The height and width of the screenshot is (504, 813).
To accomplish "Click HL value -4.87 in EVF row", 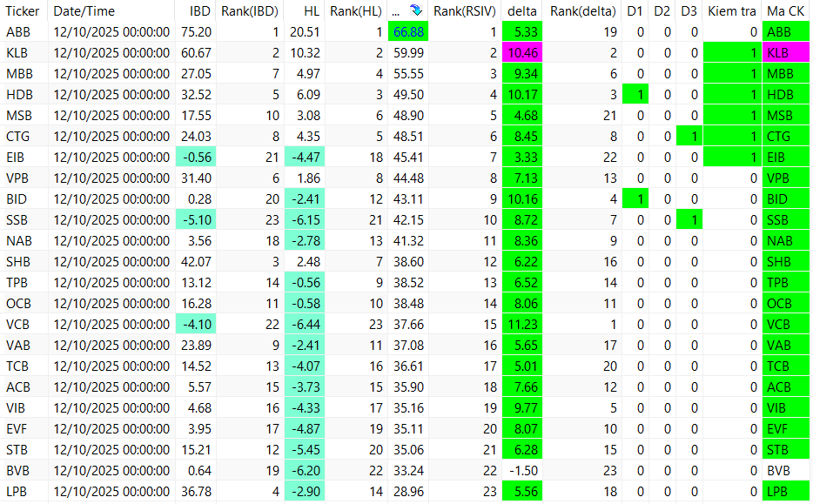I will click(305, 428).
